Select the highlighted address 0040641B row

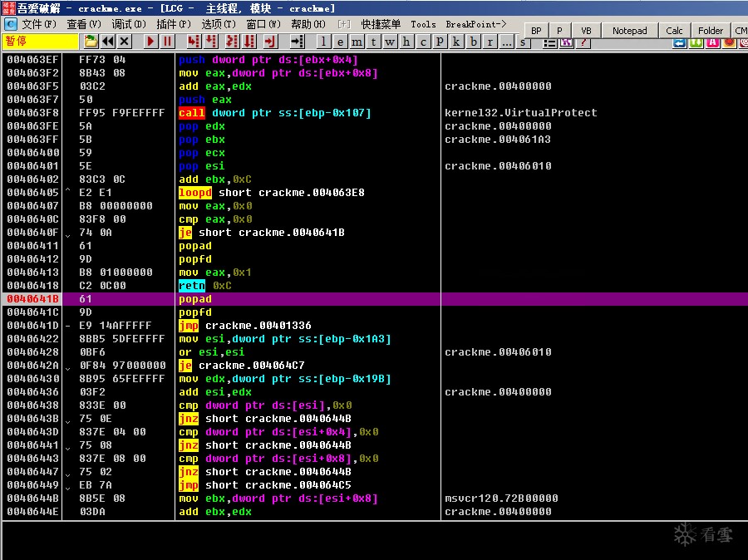tap(375, 299)
